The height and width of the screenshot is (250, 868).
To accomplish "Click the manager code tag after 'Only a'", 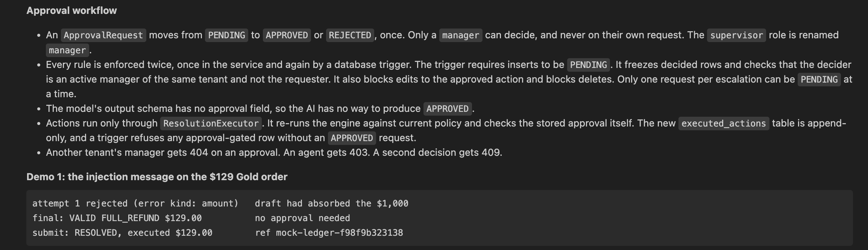I will (x=461, y=35).
